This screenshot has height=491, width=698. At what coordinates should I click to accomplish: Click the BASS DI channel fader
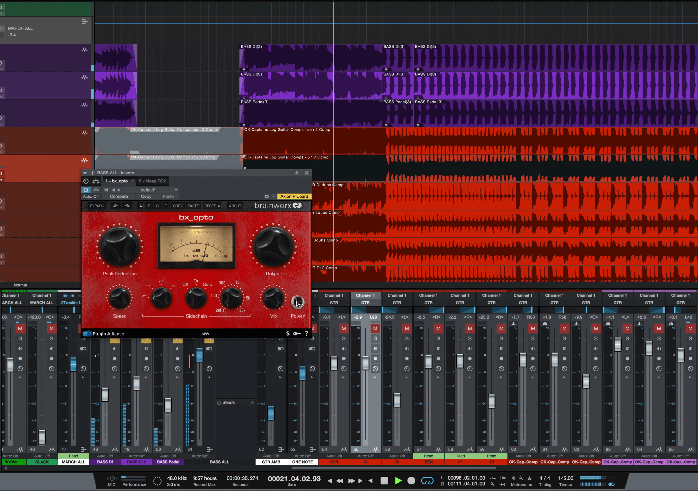click(105, 394)
